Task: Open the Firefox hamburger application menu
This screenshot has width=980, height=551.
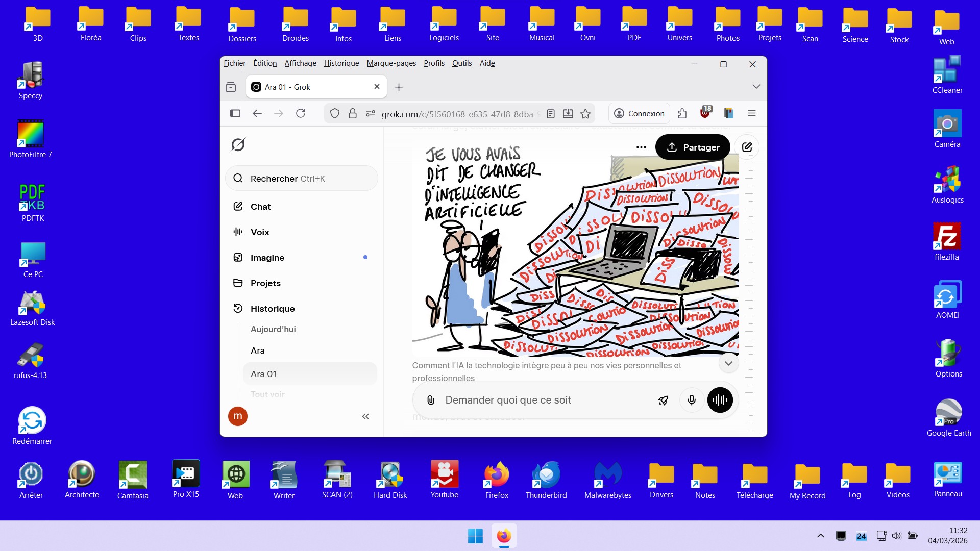Action: click(x=751, y=114)
